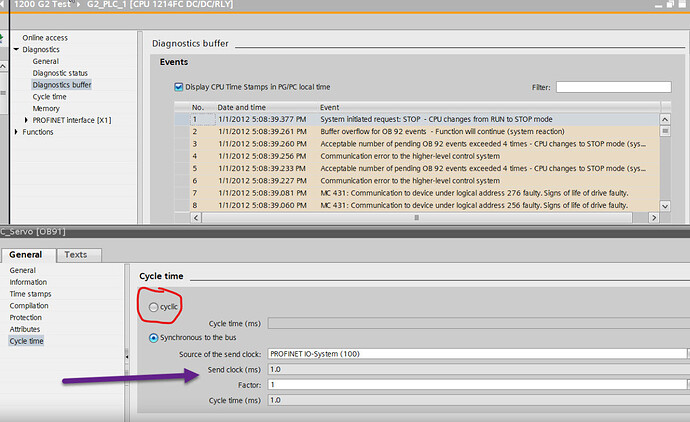The height and width of the screenshot is (422, 690).
Task: Select event 1 System initiated request STOP
Action: pos(417,119)
